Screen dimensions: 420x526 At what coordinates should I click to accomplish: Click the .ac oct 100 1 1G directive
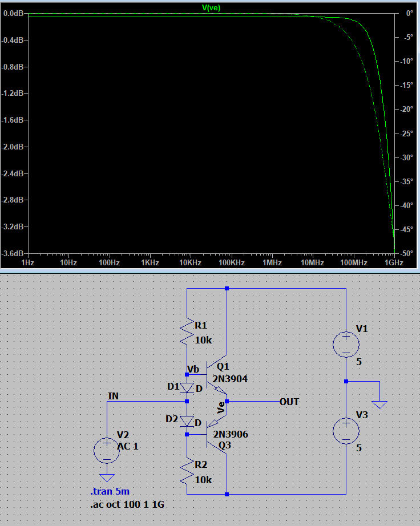click(128, 504)
